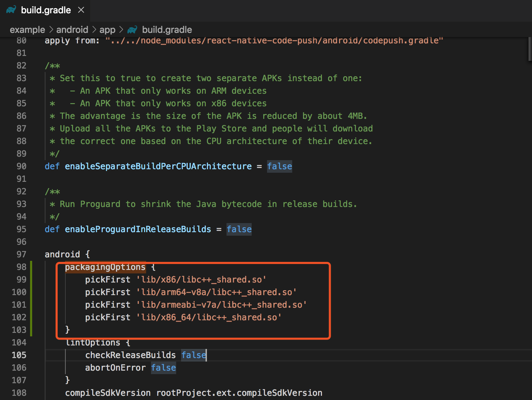
Task: Click the enableProguardInReleaseBuilds definition
Action: (x=137, y=229)
